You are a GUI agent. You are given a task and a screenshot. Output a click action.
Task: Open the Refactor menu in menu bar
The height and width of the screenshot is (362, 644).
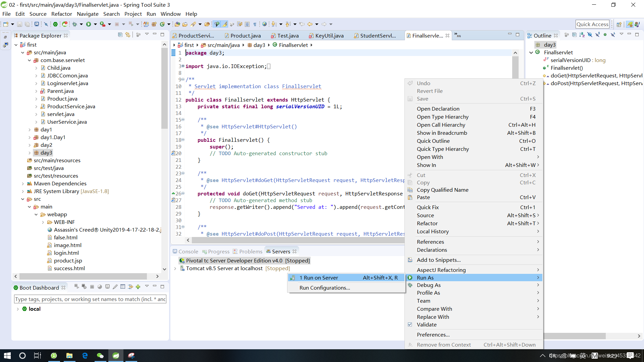[62, 14]
